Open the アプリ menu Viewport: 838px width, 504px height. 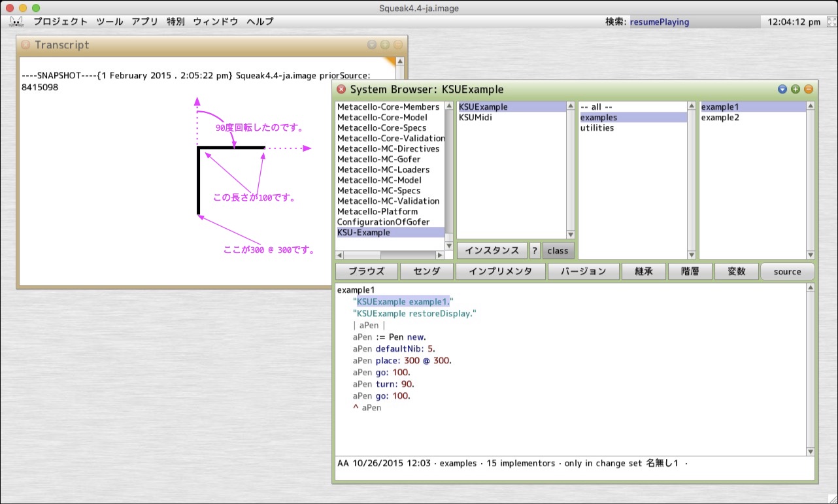[144, 22]
